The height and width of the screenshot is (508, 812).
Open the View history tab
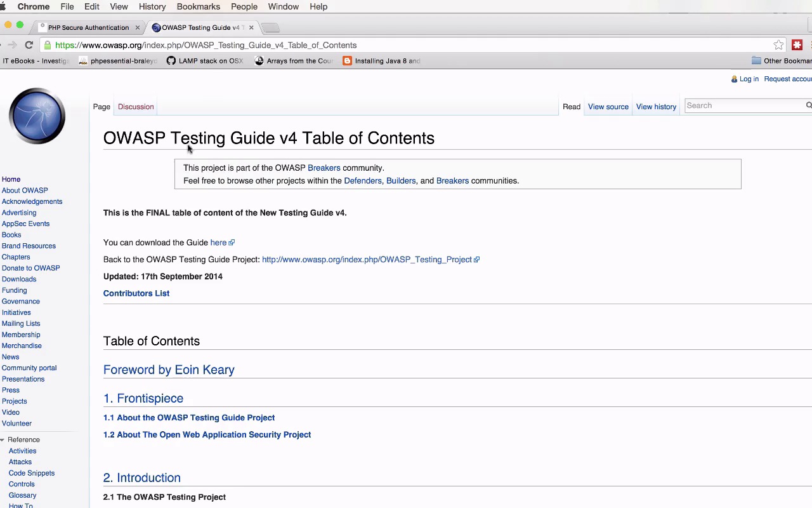pos(656,107)
